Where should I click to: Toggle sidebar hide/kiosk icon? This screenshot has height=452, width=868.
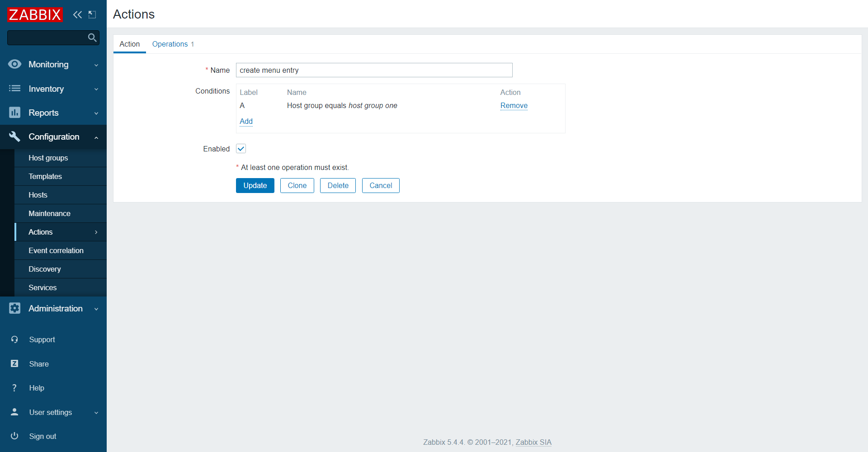click(92, 15)
